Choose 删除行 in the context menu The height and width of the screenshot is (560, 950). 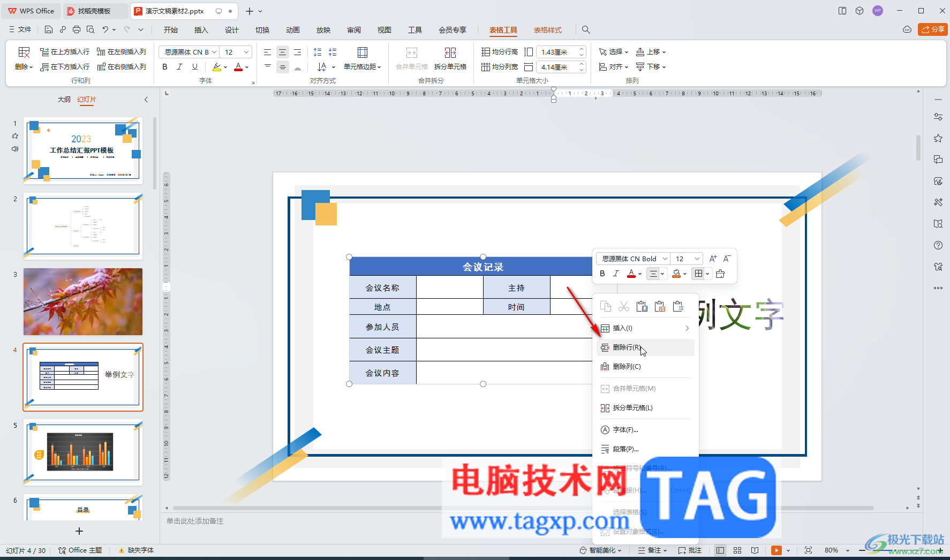pos(645,347)
